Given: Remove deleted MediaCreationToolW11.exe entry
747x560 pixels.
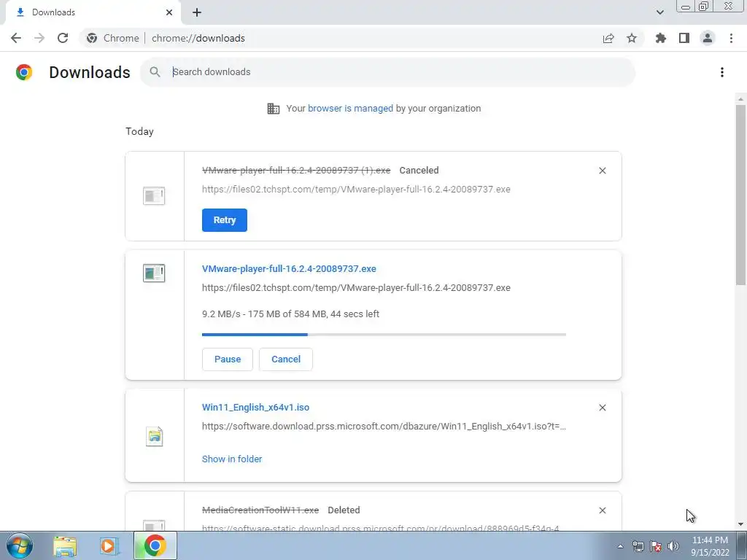Looking at the screenshot, I should tap(602, 510).
